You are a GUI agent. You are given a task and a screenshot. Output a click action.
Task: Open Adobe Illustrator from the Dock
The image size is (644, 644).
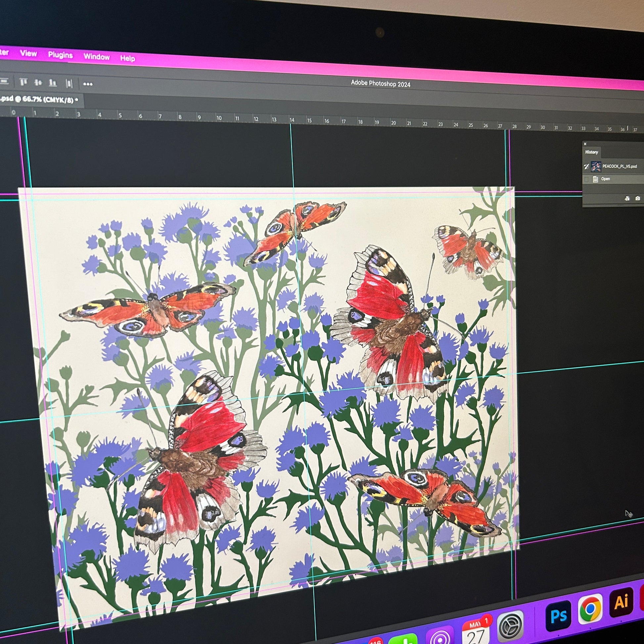621,602
